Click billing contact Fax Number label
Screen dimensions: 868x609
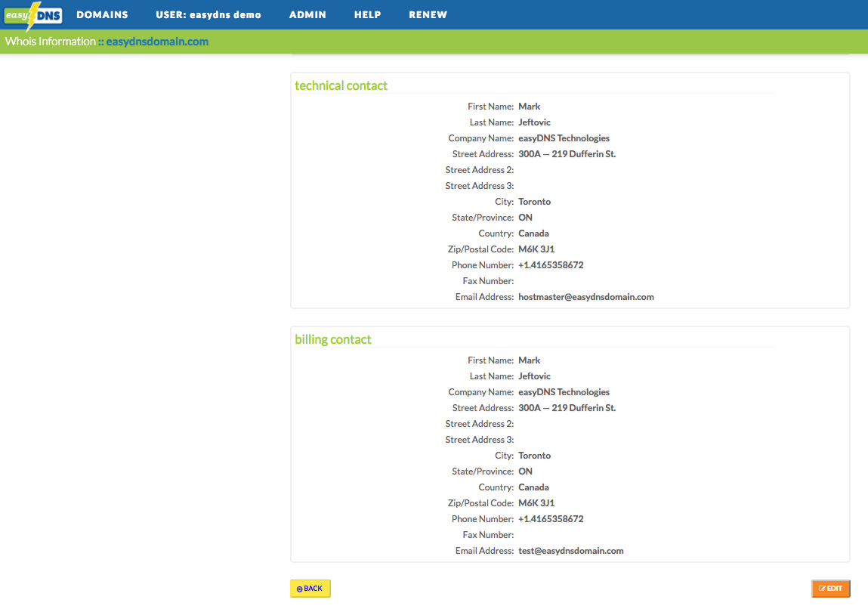(x=488, y=535)
